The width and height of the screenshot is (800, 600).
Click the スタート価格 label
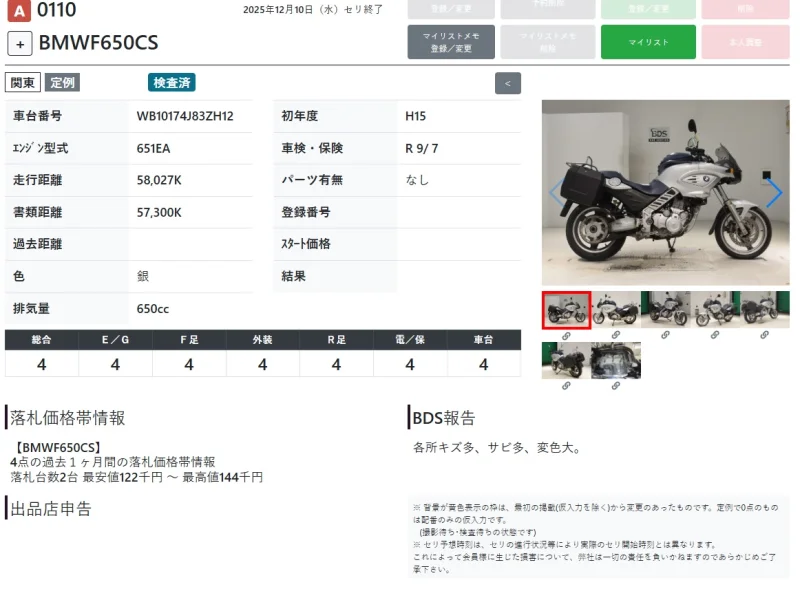306,244
